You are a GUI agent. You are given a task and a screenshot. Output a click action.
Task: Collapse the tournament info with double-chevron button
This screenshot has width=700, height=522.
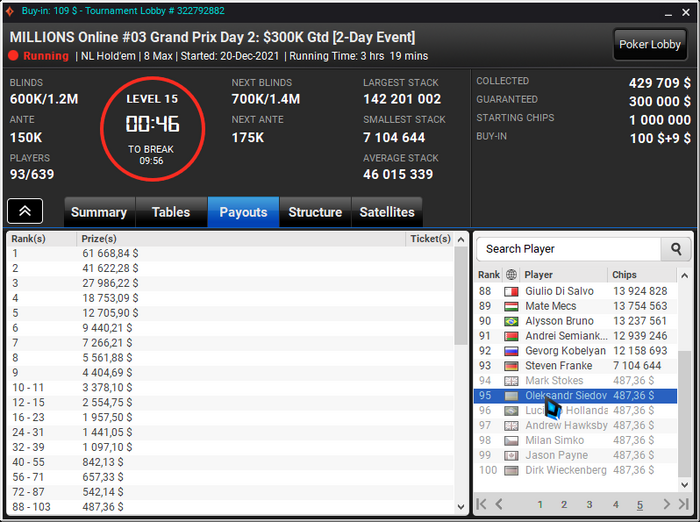click(25, 211)
